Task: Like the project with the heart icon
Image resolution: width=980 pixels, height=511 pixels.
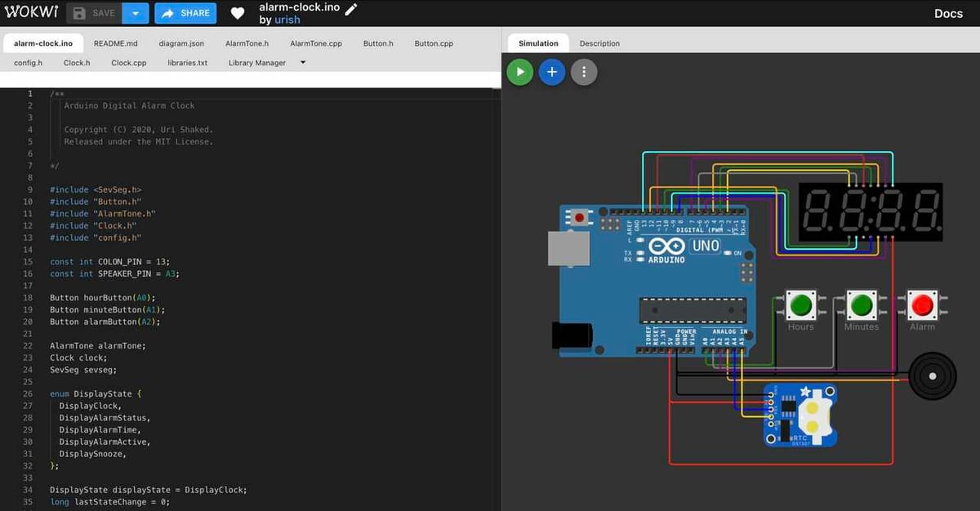Action: click(x=237, y=13)
